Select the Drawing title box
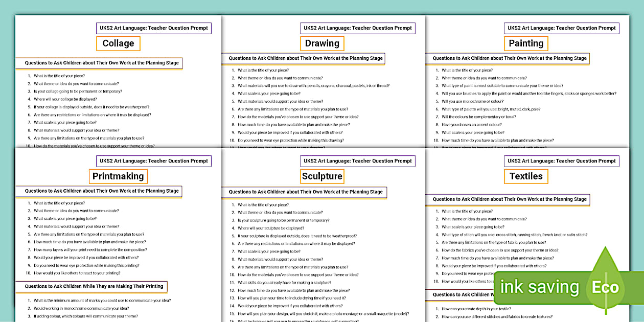 pos(322,43)
